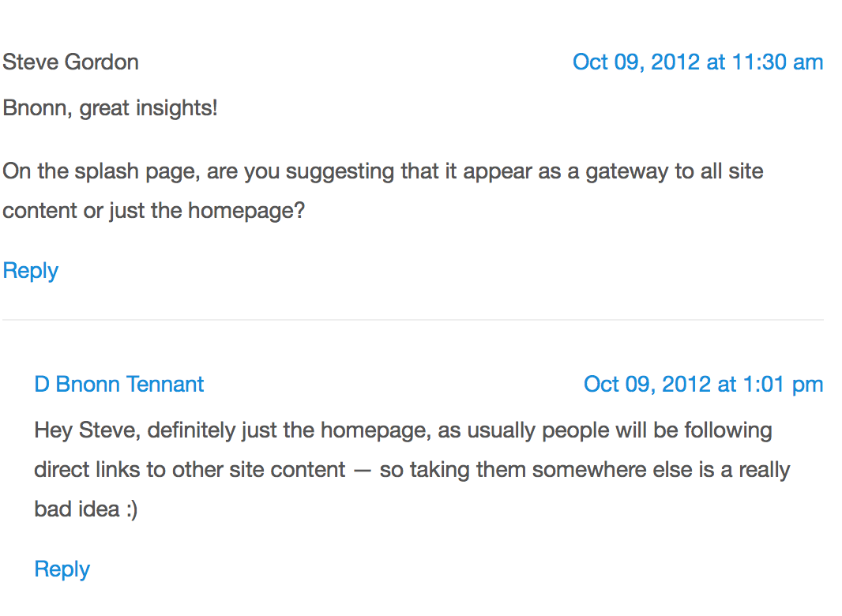Viewport: 842px width, 616px height.
Task: Click the ":)" smiley ending Bnonn's reply
Action: pos(130,509)
